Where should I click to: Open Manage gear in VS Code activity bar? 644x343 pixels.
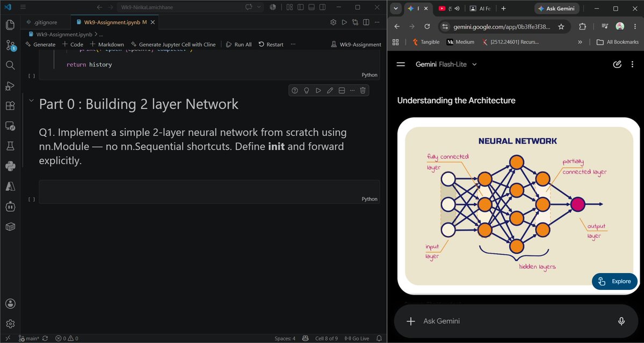coord(10,324)
